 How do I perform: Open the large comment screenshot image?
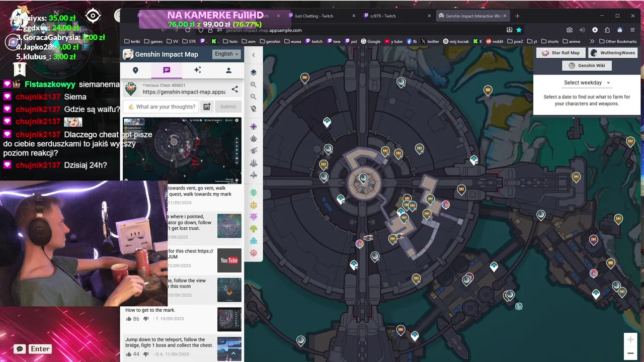coord(182,151)
